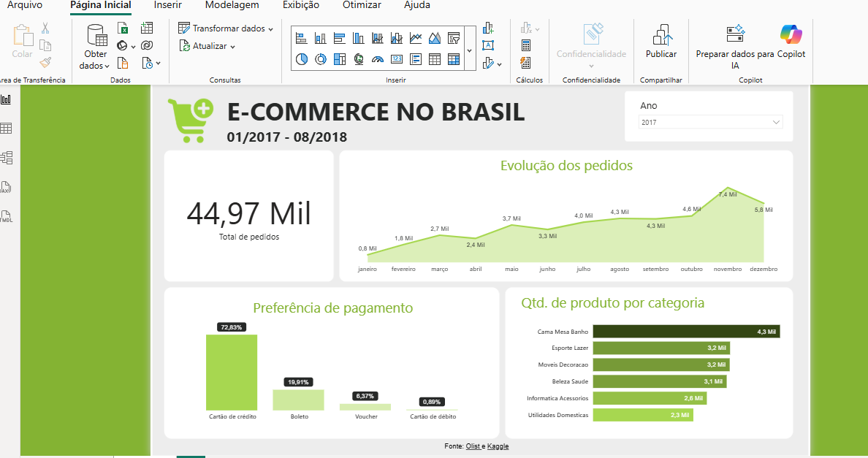Insert a gauge visual
The image size is (868, 458).
point(378,59)
